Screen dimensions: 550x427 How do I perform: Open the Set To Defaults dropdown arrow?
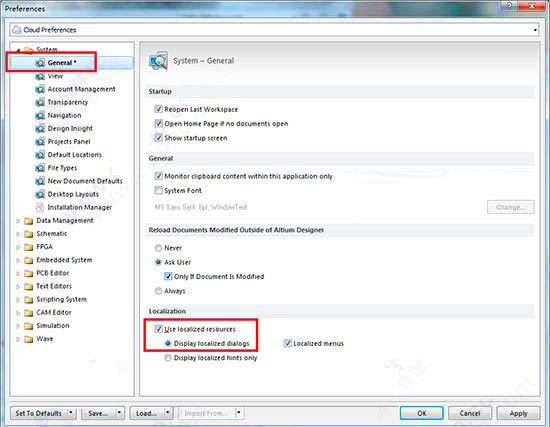tap(71, 413)
